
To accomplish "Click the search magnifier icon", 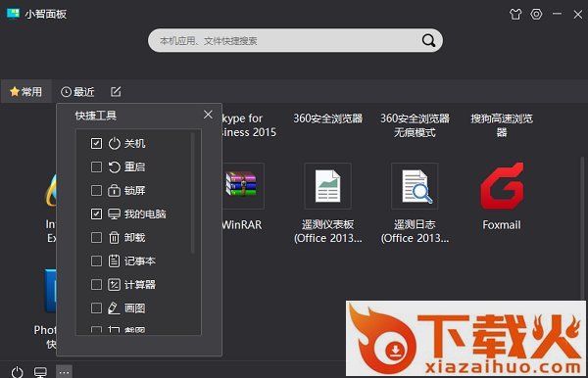I will point(428,40).
